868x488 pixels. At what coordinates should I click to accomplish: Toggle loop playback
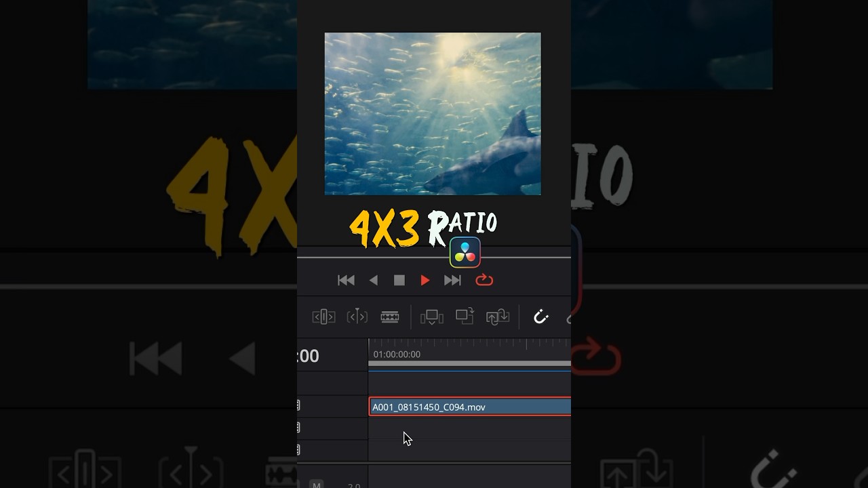point(484,280)
